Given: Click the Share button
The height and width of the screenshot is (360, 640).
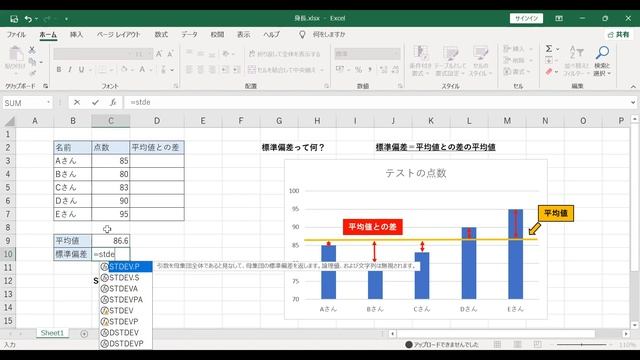Looking at the screenshot, I should click(618, 35).
